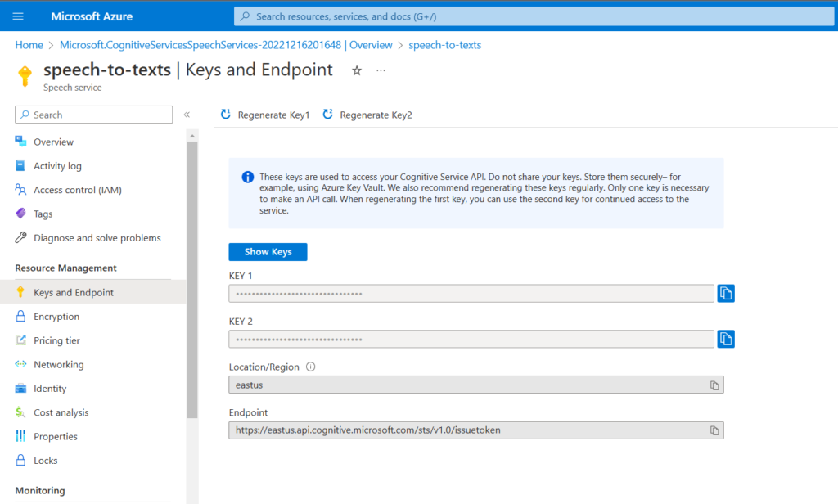Click the Properties bars icon
Screen dimensions: 838x504
(x=20, y=436)
